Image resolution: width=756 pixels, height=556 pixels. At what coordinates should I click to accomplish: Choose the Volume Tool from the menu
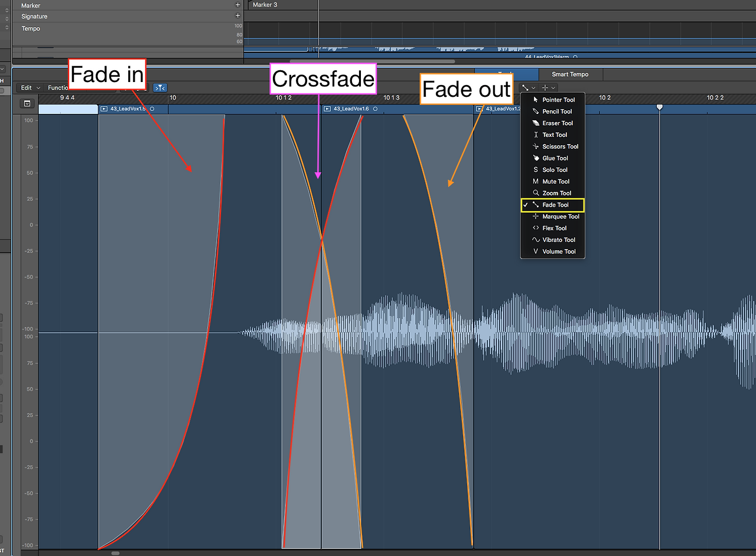click(x=553, y=251)
